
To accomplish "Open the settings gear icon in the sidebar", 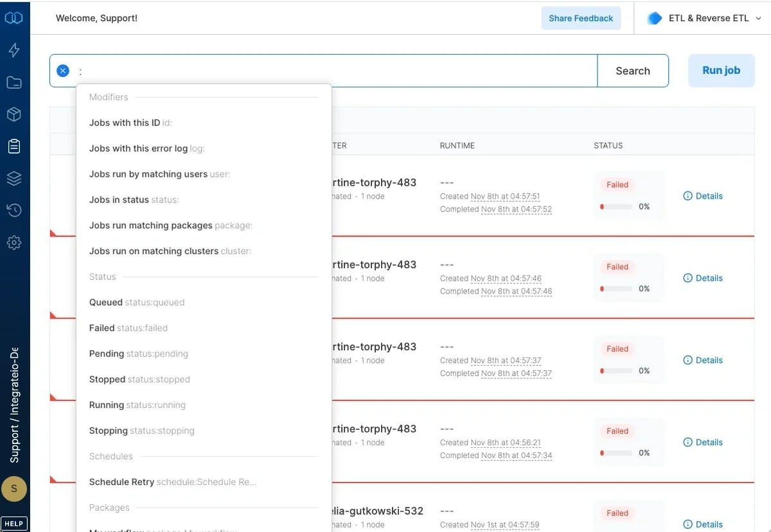I will click(14, 242).
